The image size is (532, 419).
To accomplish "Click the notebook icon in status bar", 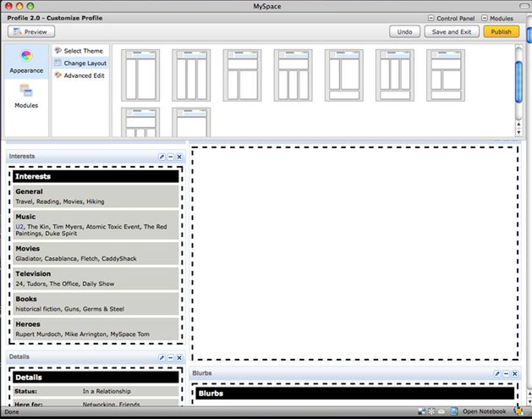I will pos(454,411).
